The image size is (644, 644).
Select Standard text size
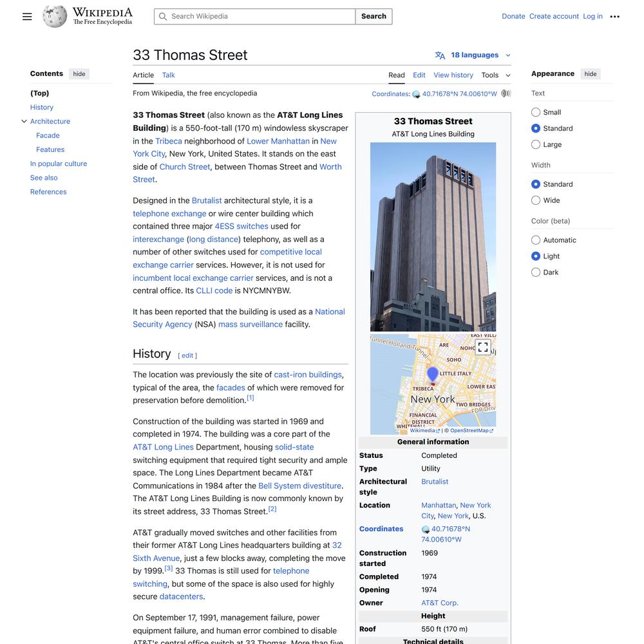point(536,128)
